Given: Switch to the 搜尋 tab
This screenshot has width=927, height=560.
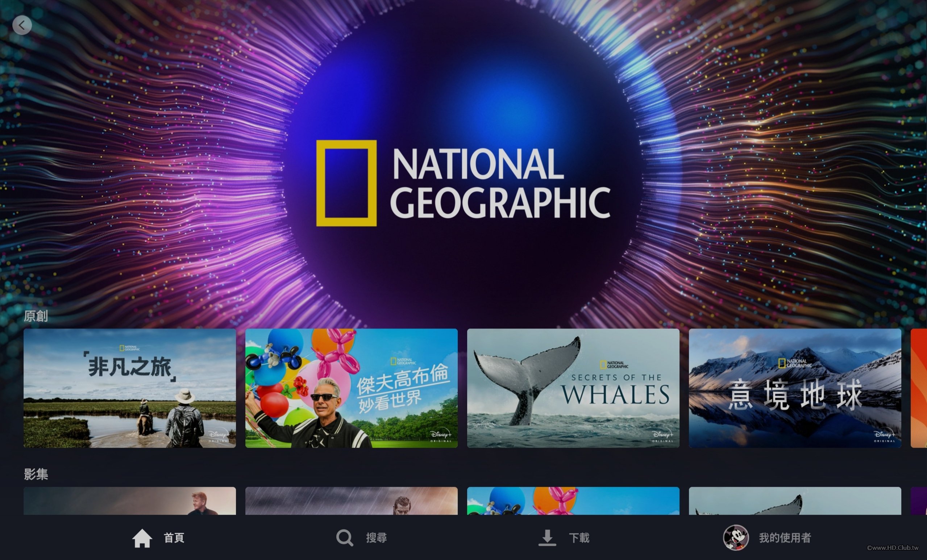Looking at the screenshot, I should tap(377, 538).
